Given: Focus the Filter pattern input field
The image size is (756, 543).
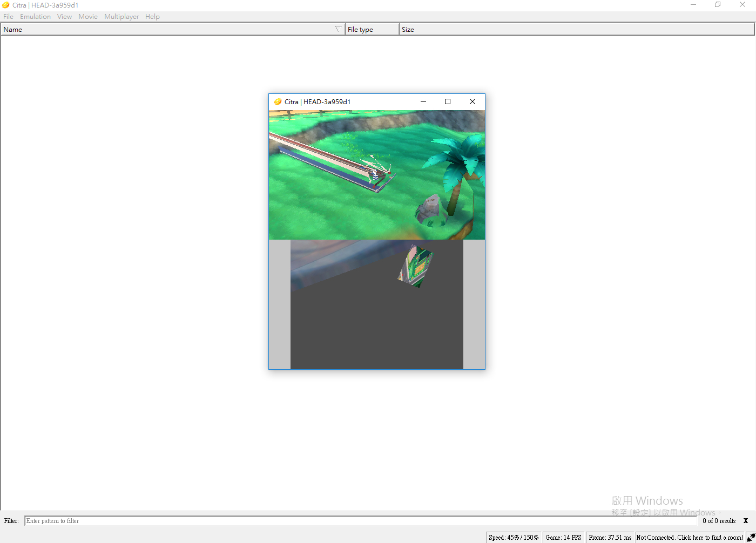Looking at the screenshot, I should point(361,521).
